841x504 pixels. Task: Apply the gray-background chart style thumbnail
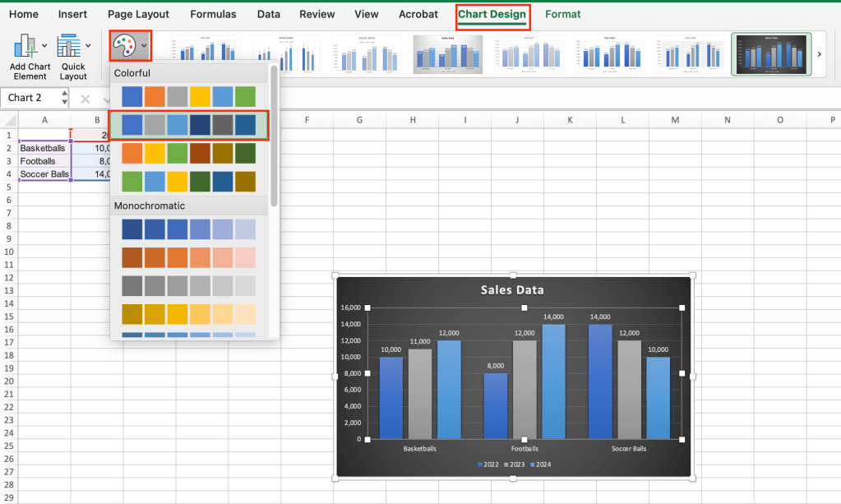point(448,54)
